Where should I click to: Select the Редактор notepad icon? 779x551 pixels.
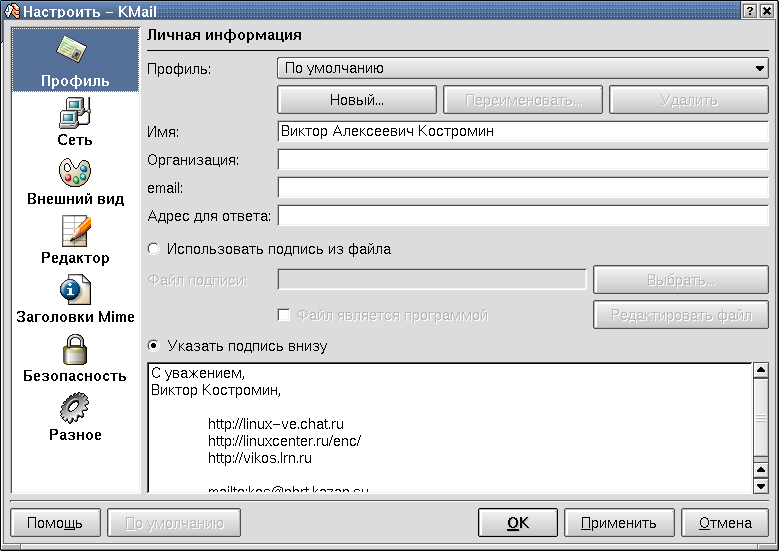(75, 231)
